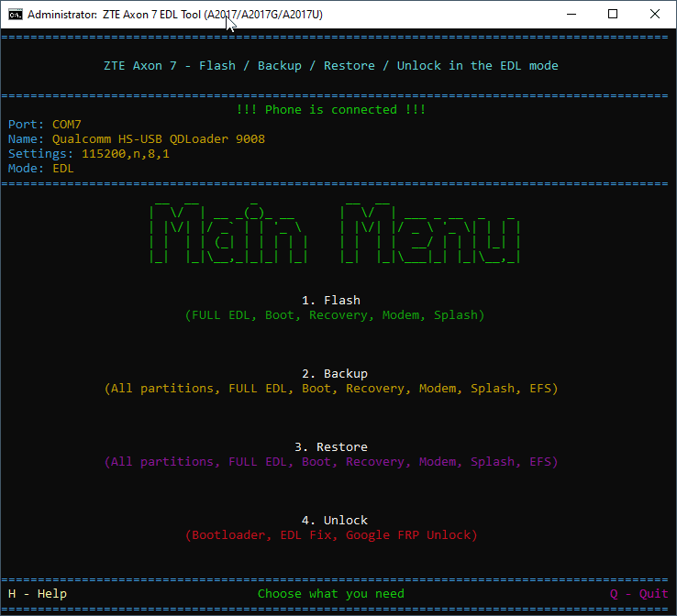Image resolution: width=677 pixels, height=616 pixels.
Task: Close the EDL Tool console window
Action: click(655, 15)
